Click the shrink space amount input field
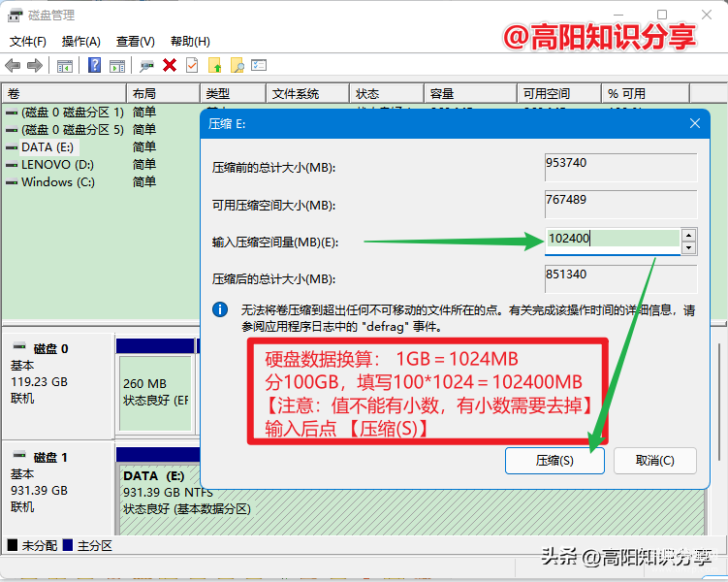The height and width of the screenshot is (582, 728). [x=613, y=239]
